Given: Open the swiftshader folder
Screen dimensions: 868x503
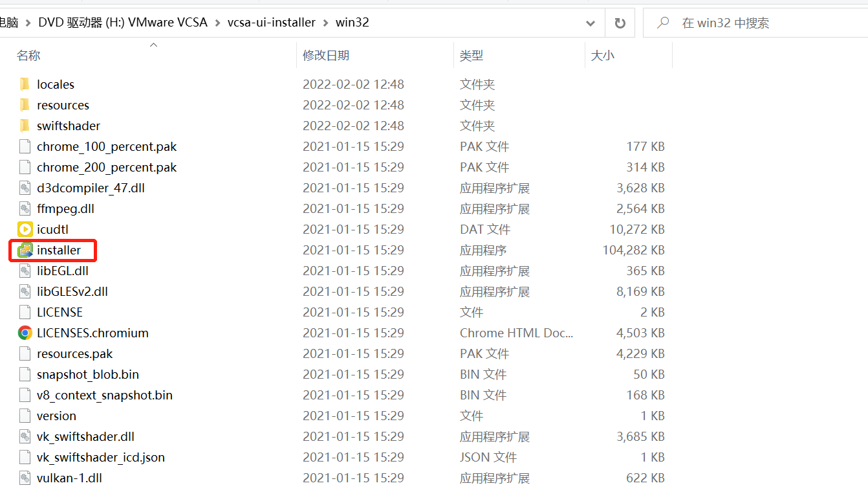Looking at the screenshot, I should [x=67, y=126].
